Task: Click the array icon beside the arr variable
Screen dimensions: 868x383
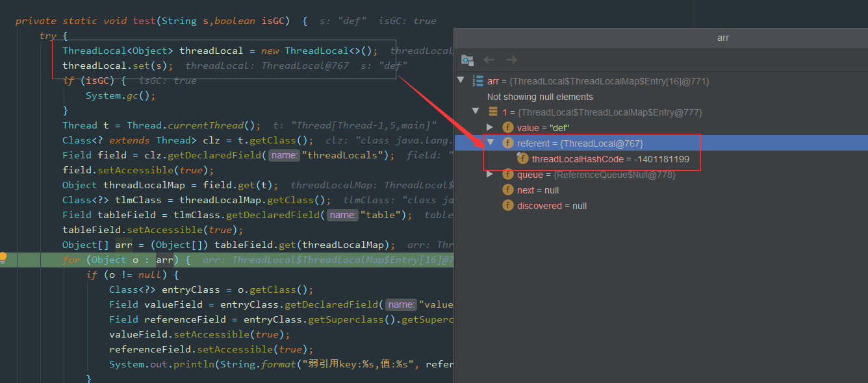Action: coord(478,81)
